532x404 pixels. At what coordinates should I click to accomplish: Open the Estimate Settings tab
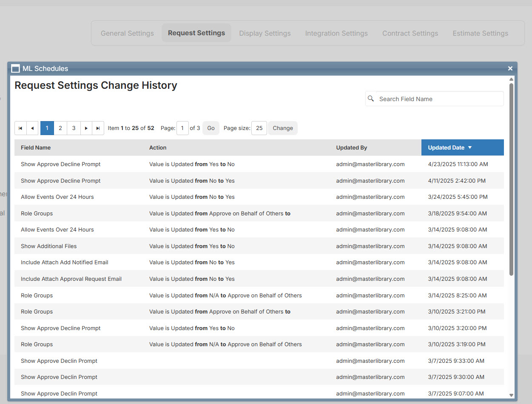[x=480, y=33]
